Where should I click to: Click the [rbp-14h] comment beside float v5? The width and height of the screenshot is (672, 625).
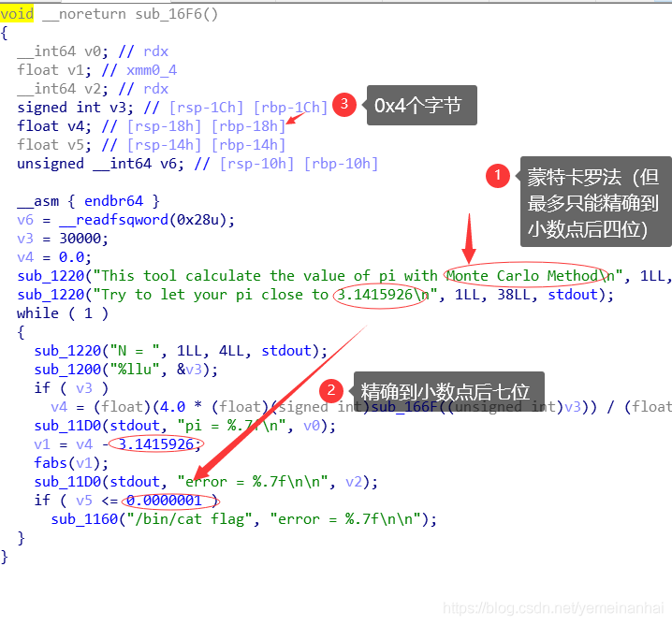click(x=249, y=145)
